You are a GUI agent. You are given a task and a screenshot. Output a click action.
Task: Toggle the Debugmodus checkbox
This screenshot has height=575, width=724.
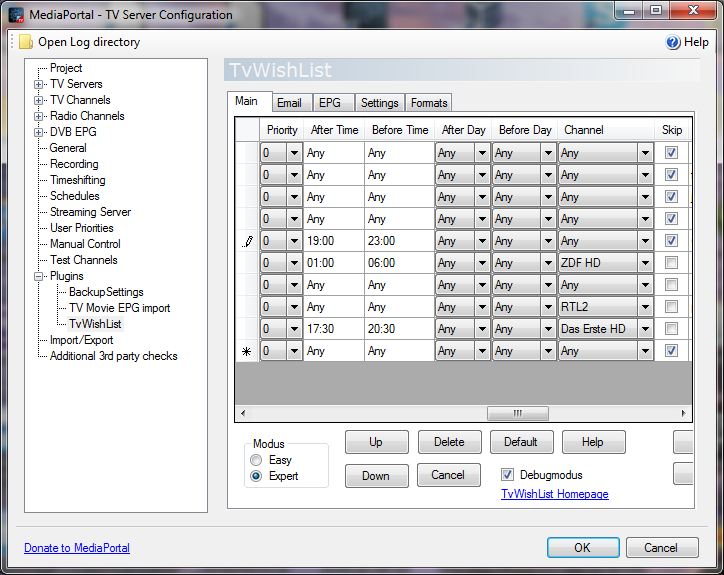point(508,475)
